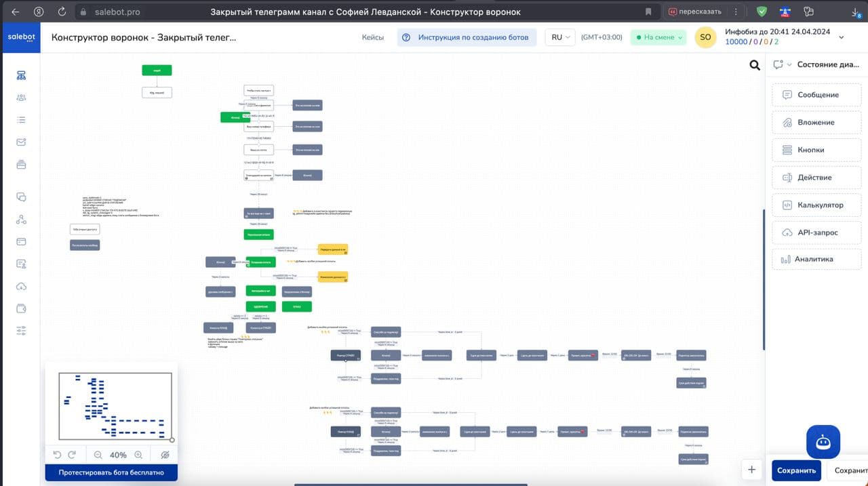Screen dimensions: 868x486
Task: Click the minimap overview thumbnail
Action: coord(115,406)
